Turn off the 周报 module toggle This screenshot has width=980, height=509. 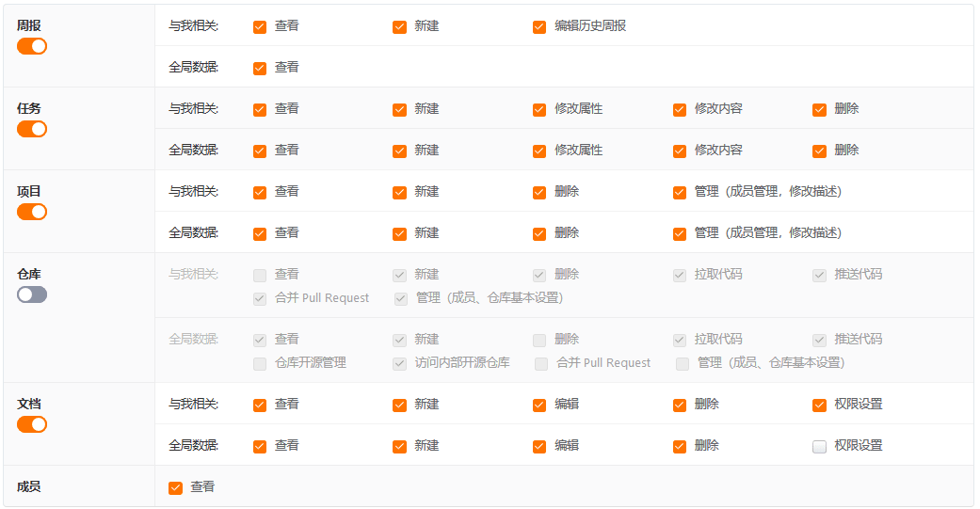click(x=32, y=46)
